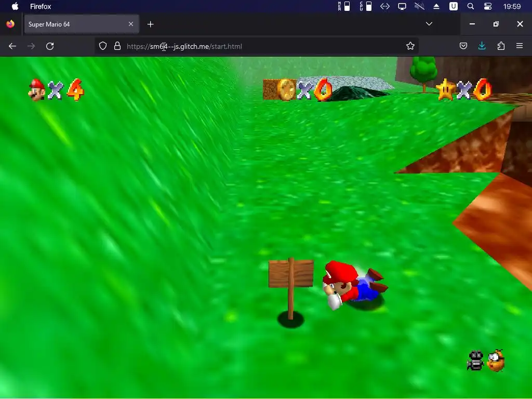Click the Mario lives counter head icon
This screenshot has height=399, width=532.
[x=37, y=89]
